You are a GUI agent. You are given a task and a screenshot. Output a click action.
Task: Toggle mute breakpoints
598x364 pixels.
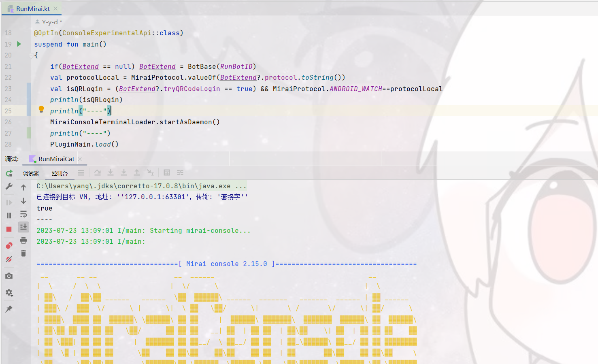[9, 259]
